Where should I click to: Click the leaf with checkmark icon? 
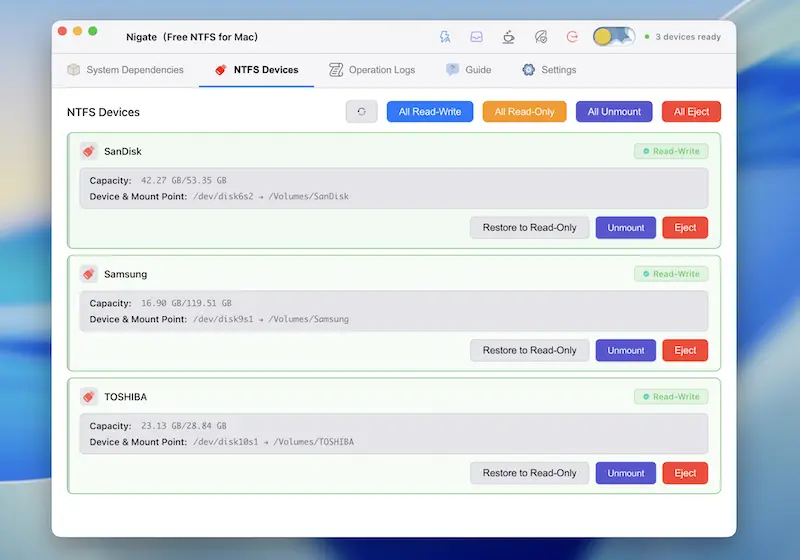(541, 37)
